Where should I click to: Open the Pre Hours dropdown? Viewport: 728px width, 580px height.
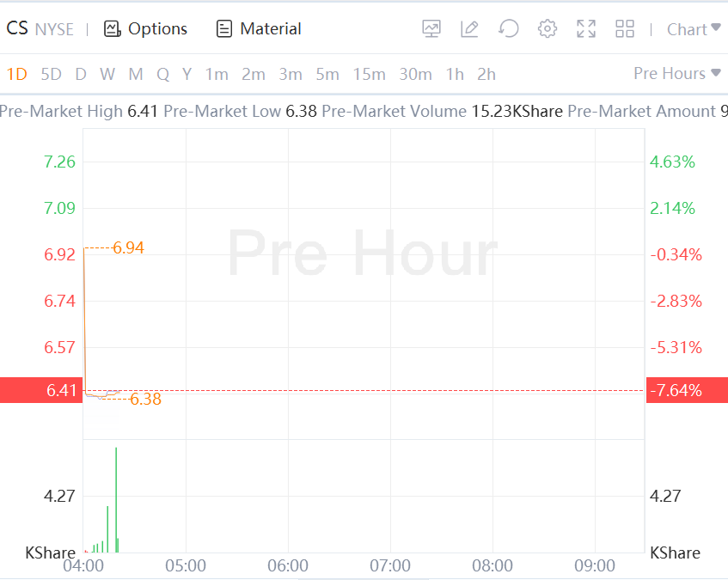tap(676, 74)
